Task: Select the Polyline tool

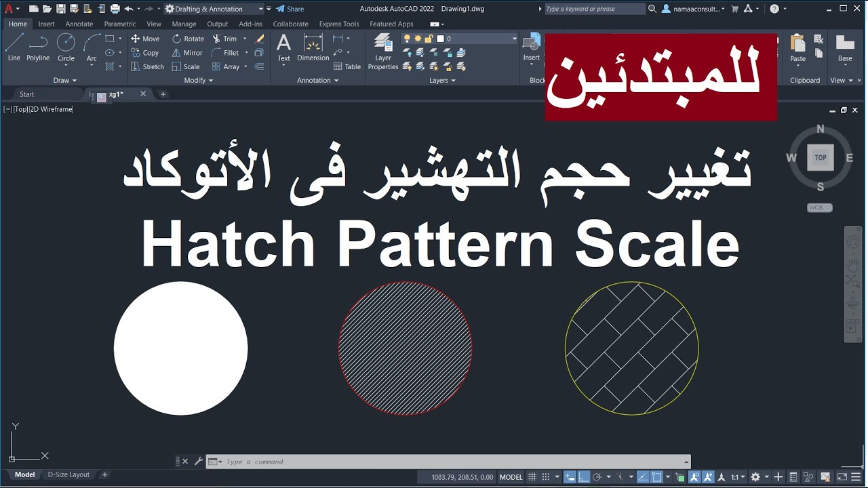Action: click(38, 47)
